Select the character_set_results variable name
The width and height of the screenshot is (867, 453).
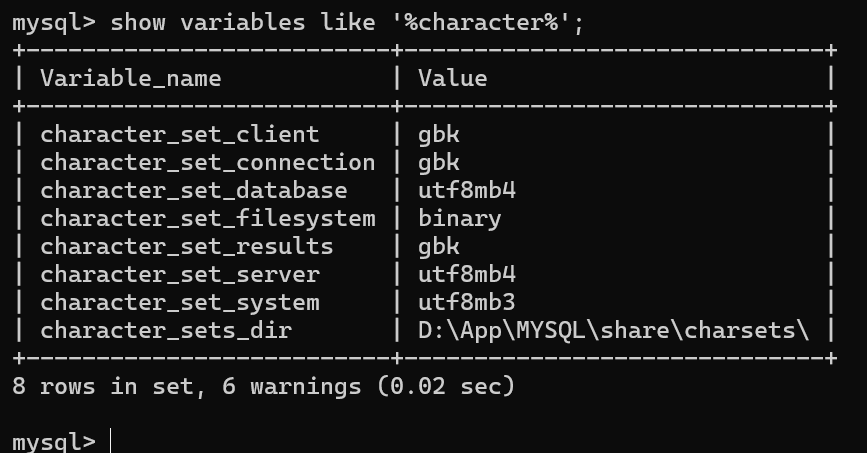[x=187, y=246]
